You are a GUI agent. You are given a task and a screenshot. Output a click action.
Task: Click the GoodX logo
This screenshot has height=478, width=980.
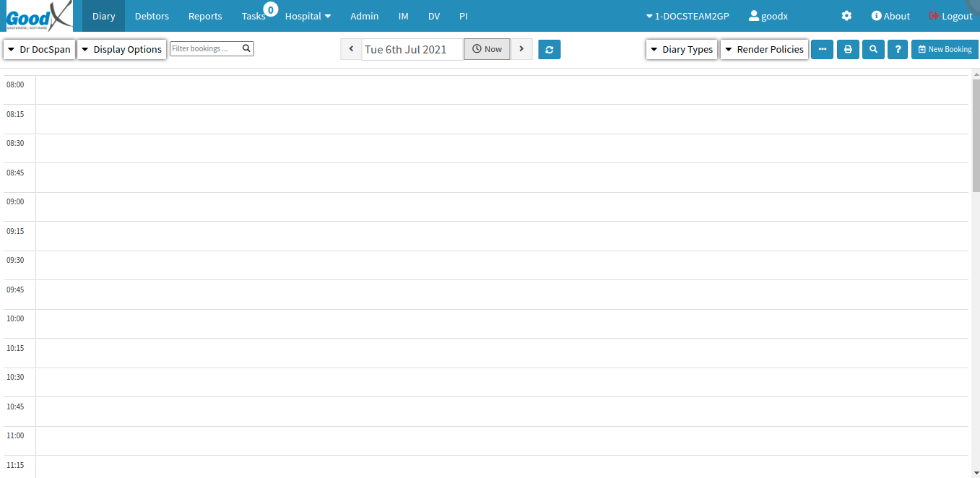pos(39,16)
